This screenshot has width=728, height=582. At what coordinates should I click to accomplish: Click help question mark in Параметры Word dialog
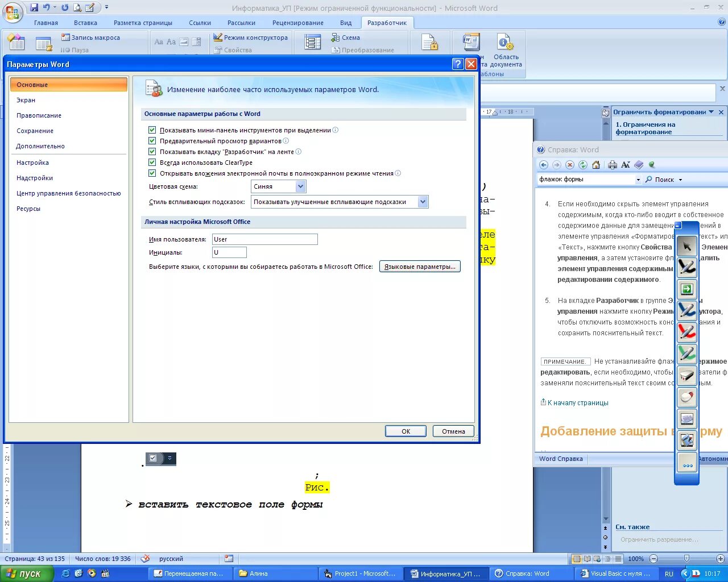pos(458,64)
